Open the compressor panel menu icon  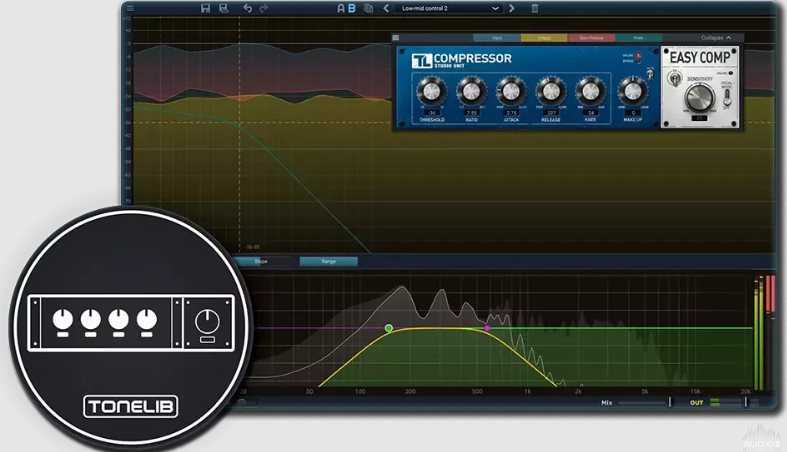(x=396, y=38)
